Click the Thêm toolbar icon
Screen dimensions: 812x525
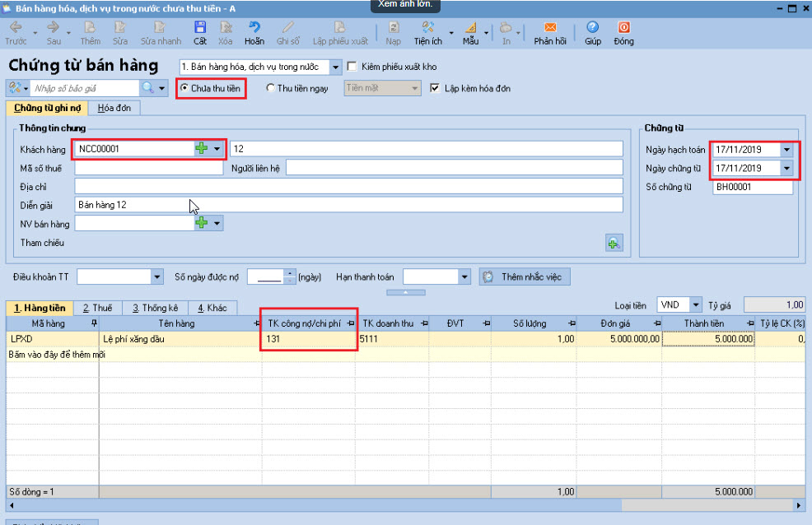pyautogui.click(x=90, y=27)
